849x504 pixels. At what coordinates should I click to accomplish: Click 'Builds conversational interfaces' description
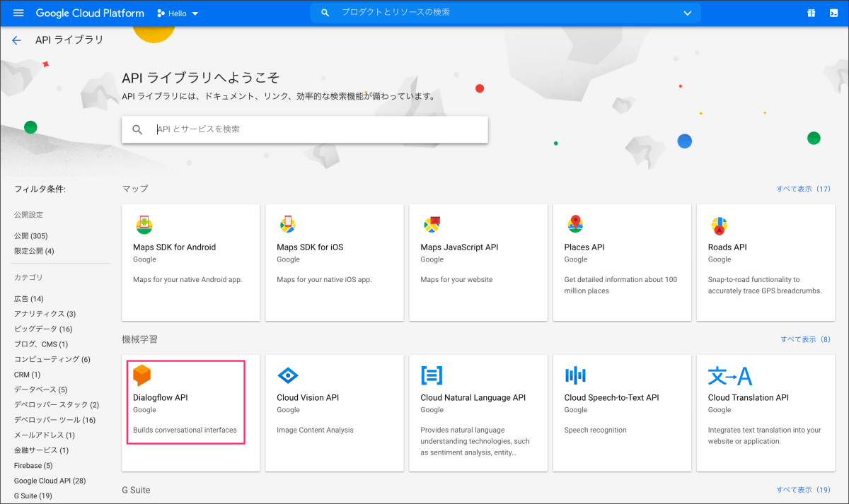click(x=185, y=430)
